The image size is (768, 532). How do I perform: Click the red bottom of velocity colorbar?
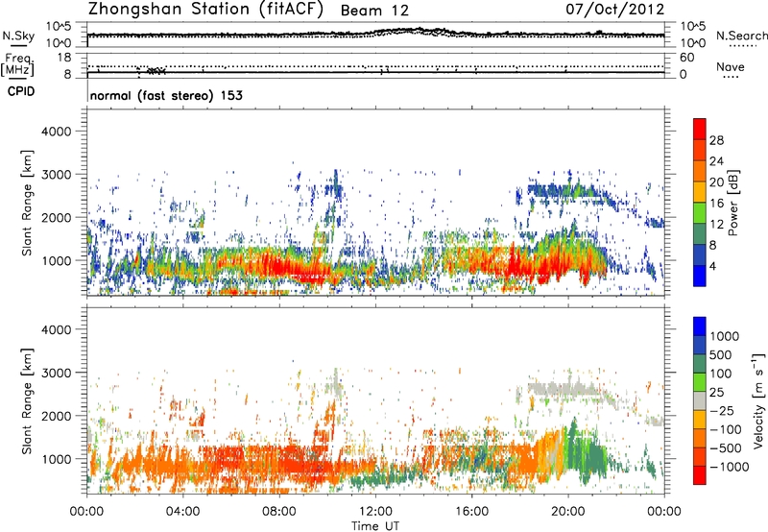pos(700,475)
